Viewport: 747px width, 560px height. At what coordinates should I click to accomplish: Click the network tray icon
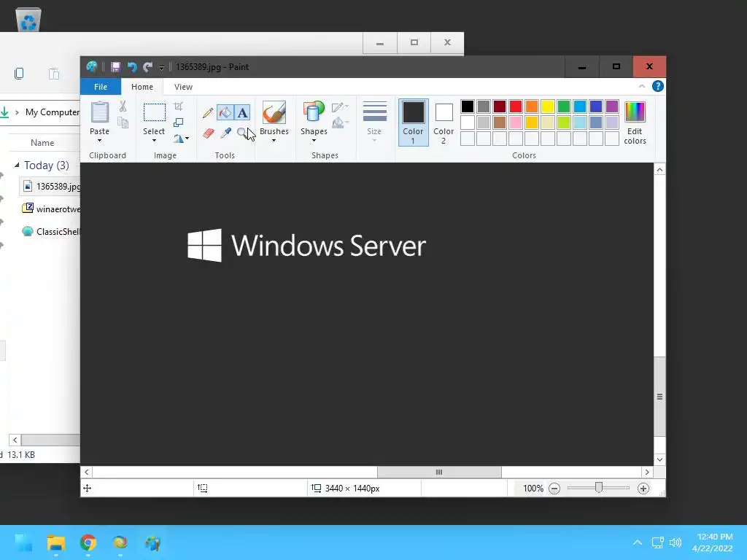coord(658,542)
